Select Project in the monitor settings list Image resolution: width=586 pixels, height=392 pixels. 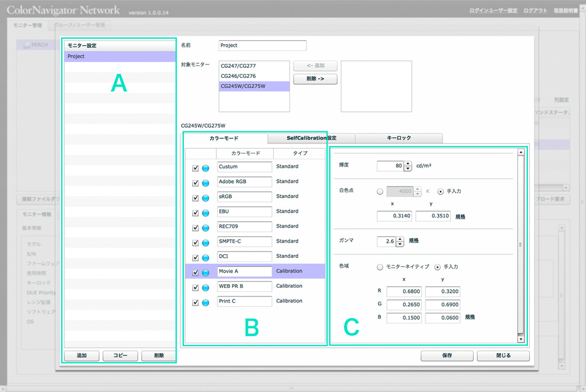point(120,56)
